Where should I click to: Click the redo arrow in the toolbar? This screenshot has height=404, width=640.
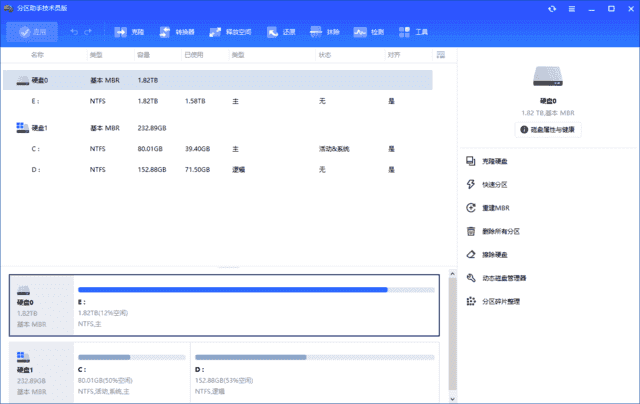(91, 32)
